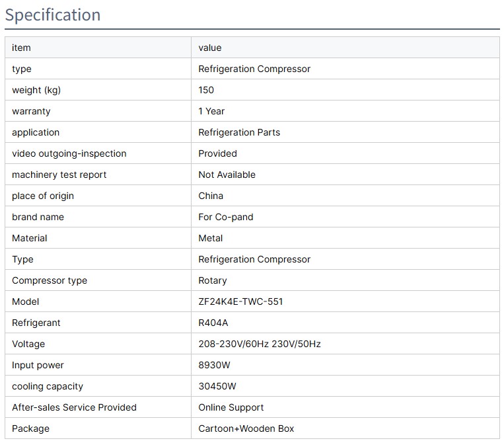This screenshot has width=504, height=443.
Task: Select the Refrigeration Compressor type value
Action: coord(254,69)
